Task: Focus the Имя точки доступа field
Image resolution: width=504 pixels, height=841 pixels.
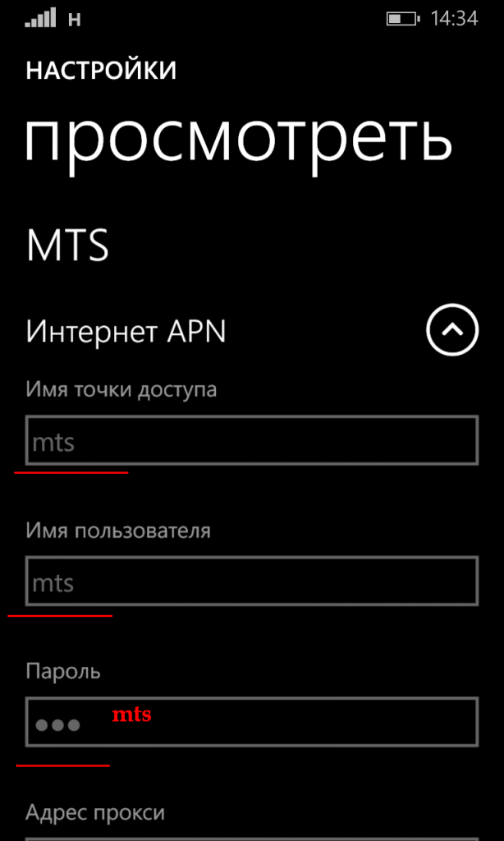Action: pos(251,440)
